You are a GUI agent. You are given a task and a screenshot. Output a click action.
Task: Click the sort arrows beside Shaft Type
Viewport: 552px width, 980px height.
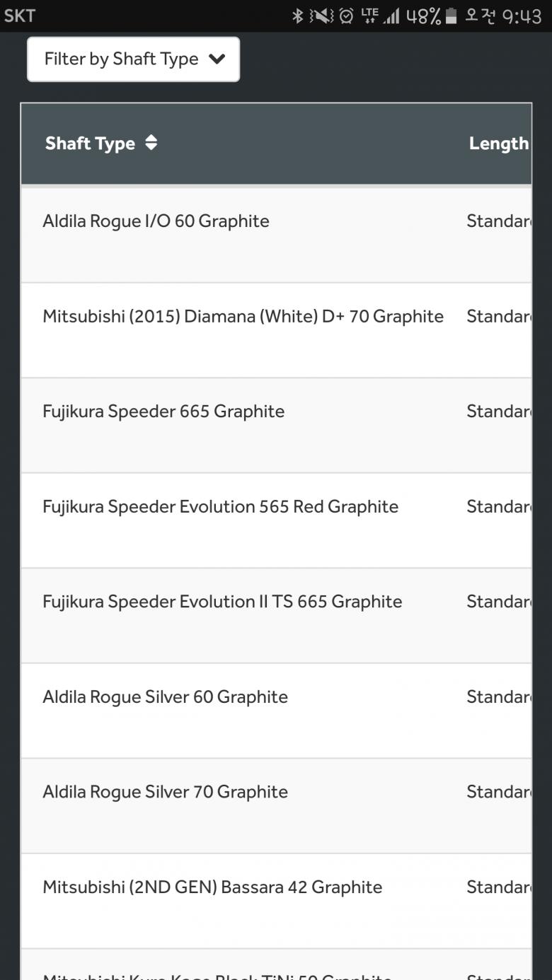pyautogui.click(x=151, y=144)
